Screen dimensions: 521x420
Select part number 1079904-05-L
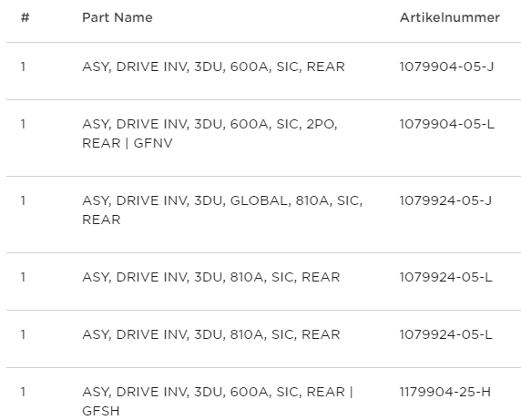coord(447,124)
